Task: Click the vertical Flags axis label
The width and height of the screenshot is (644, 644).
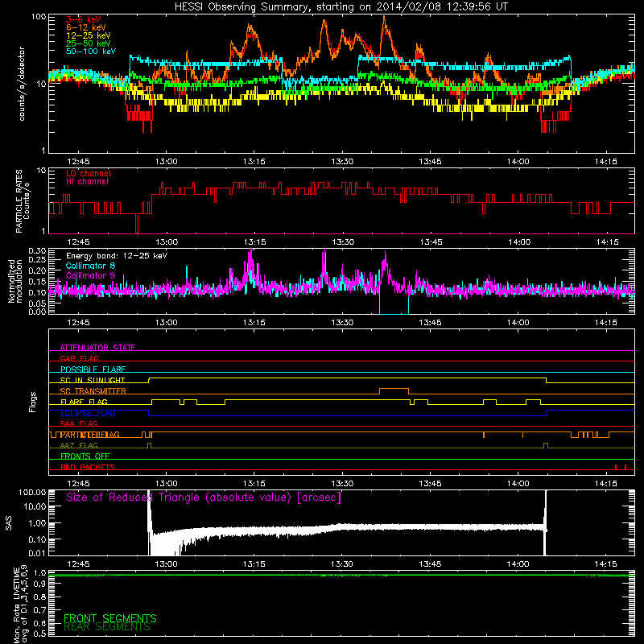Action: (33, 402)
